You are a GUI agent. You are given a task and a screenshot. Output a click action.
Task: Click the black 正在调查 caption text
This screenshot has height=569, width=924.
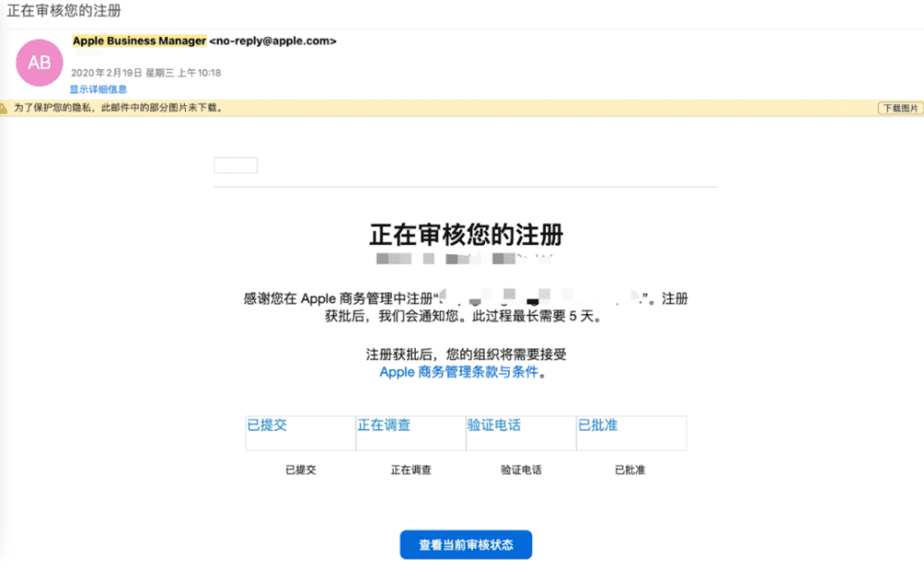[x=411, y=470]
